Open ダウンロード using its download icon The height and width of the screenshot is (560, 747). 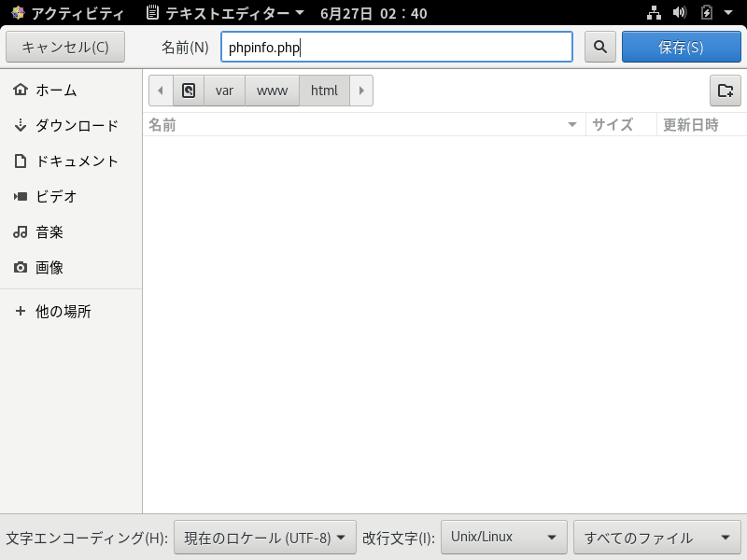pos(21,125)
